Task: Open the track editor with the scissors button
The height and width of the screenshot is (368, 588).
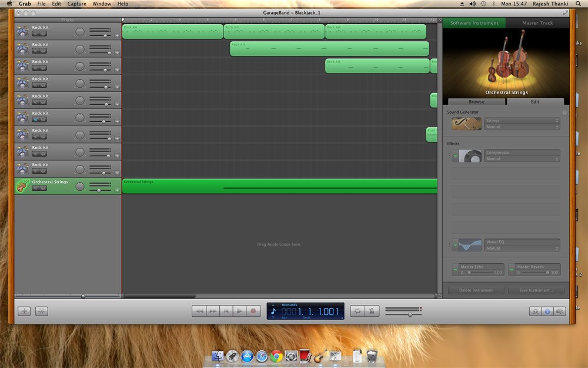Action: 42,311
